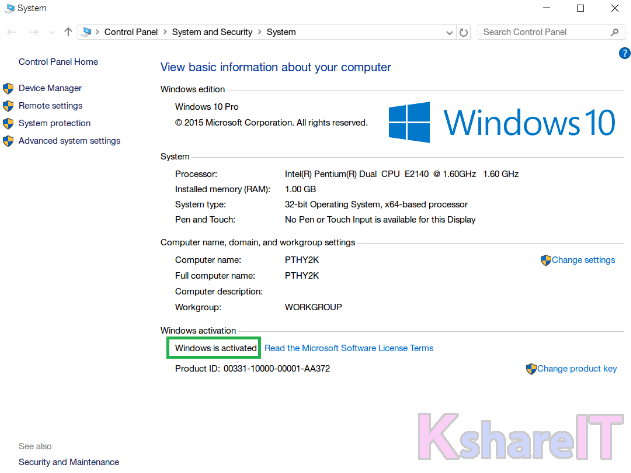Screen dimensions: 631x473
Task: Click 2015 Microsoft Corporation copyright text
Action: coord(271,123)
